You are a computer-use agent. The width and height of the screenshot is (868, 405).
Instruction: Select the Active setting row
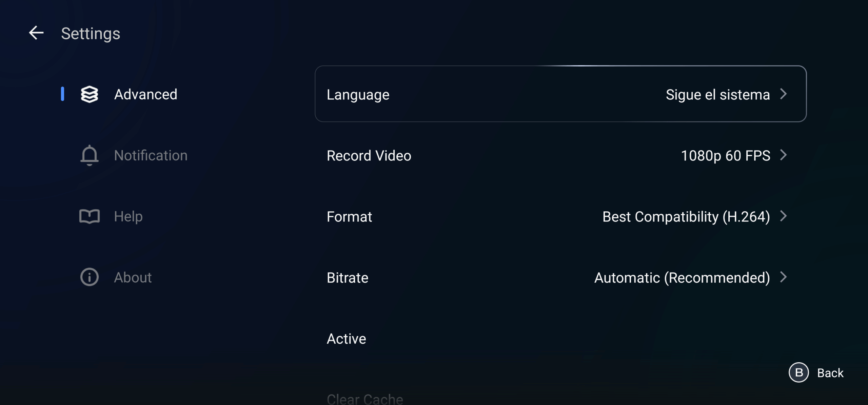(x=346, y=338)
